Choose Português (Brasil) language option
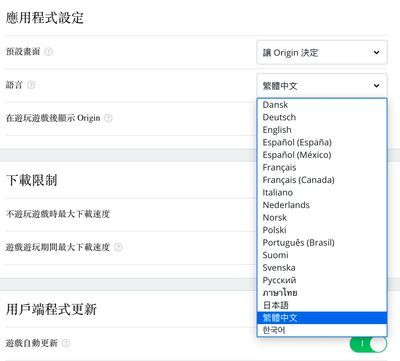 322,243
